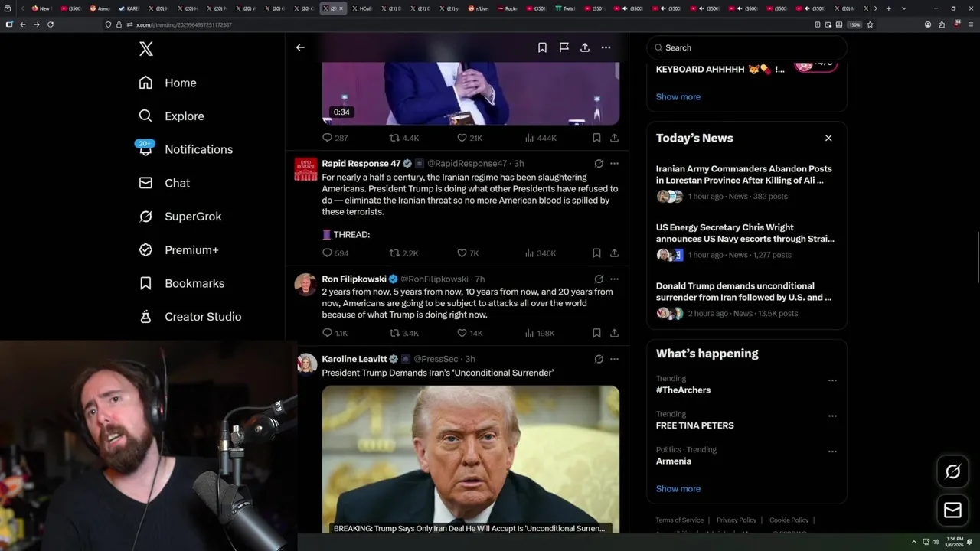Open more options on Ron Filipkowski post
This screenshot has height=551, width=980.
click(x=614, y=279)
